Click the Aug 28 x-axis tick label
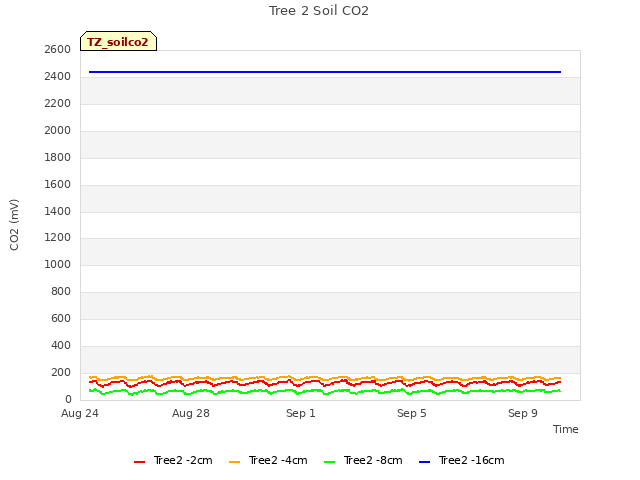Viewport: 640px width, 480px height. [x=191, y=413]
